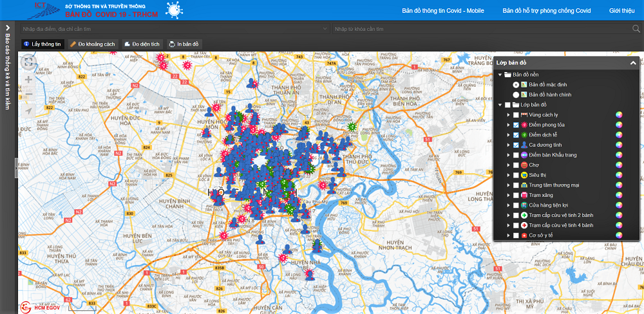Open 'Bản đồ thông tin Covid - Mobile' menu
The height and width of the screenshot is (314, 644).
click(444, 11)
